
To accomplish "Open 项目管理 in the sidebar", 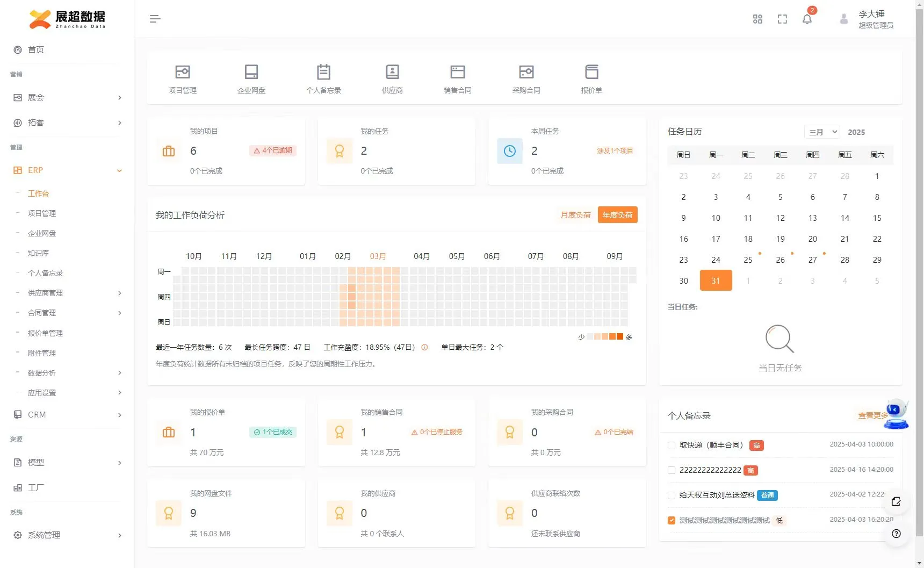I will pyautogui.click(x=42, y=213).
